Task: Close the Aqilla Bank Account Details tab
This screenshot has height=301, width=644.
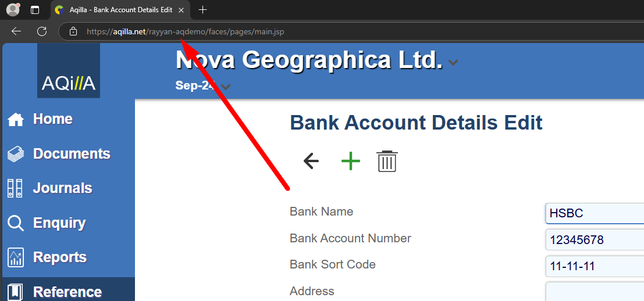Action: (182, 10)
